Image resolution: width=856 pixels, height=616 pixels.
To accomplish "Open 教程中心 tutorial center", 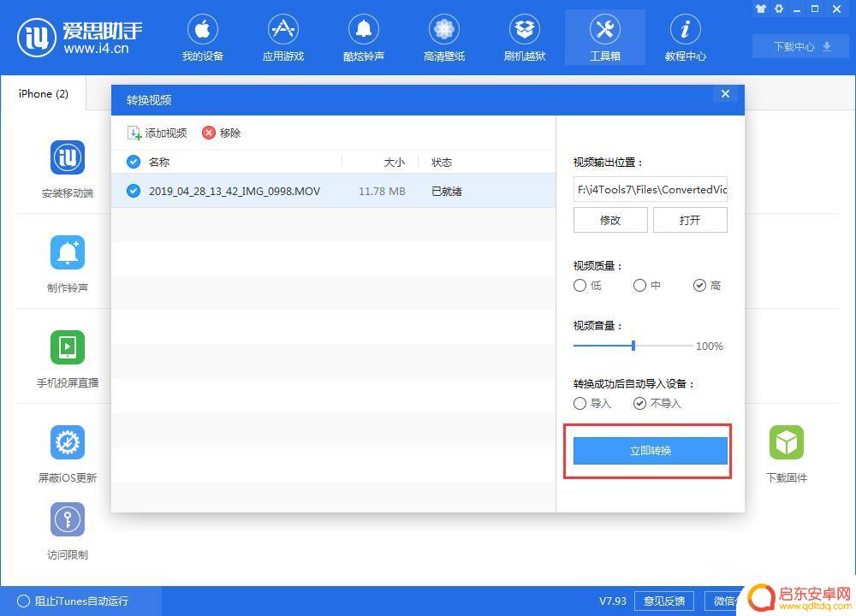I will 685,38.
